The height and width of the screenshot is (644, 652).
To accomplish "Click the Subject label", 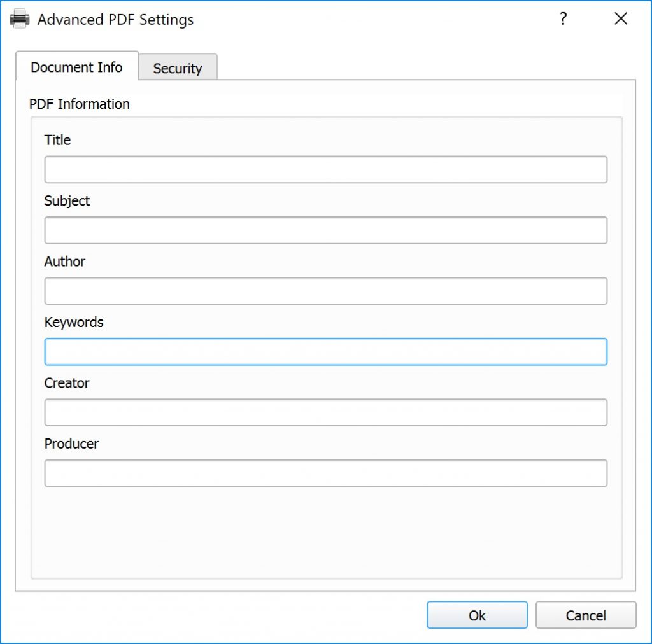I will click(x=66, y=201).
